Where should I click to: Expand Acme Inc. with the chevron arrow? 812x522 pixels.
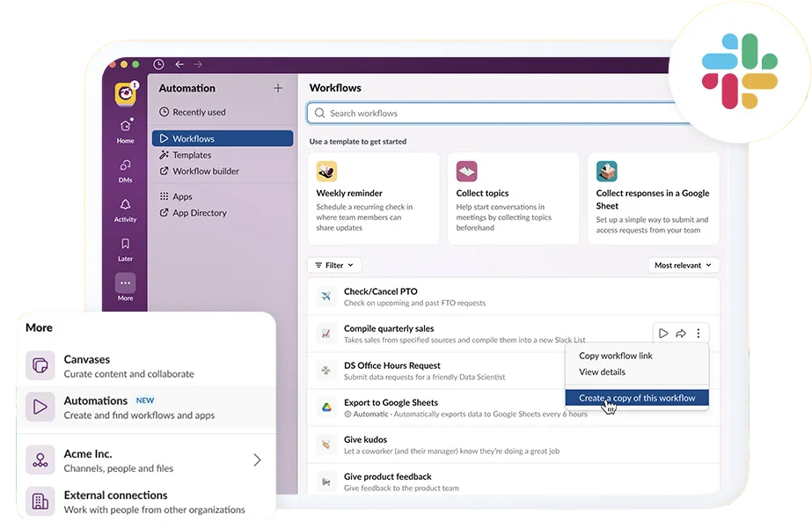click(258, 460)
